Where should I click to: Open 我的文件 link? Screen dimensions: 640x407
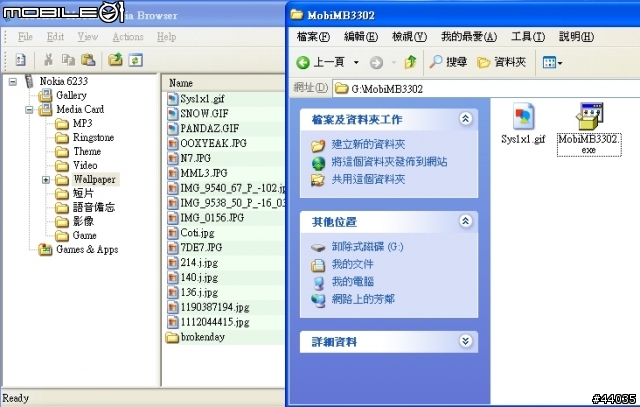352,264
